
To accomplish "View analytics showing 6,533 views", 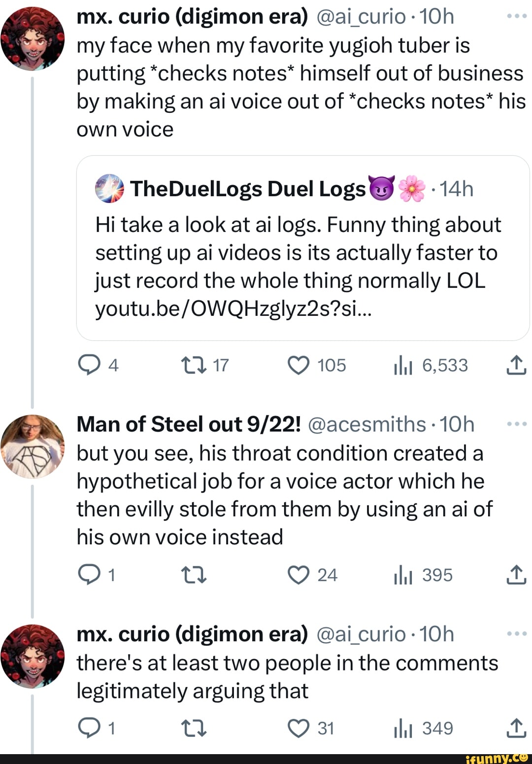I will pyautogui.click(x=403, y=365).
